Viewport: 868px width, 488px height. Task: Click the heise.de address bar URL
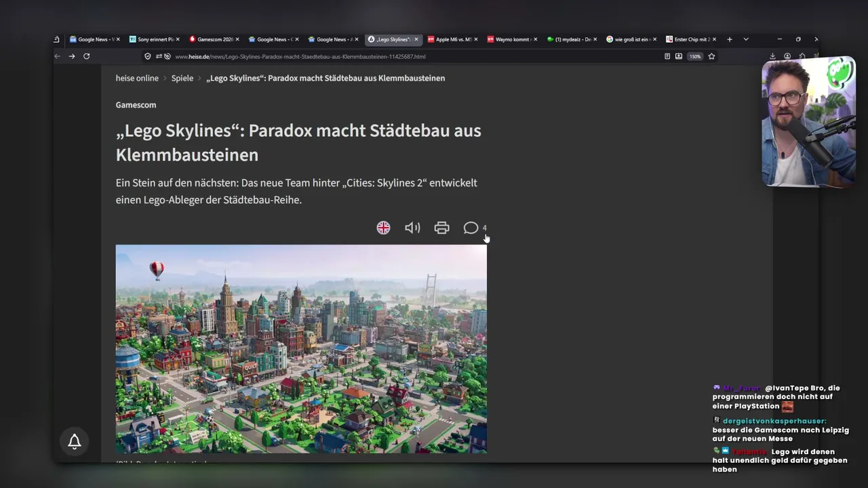pos(300,56)
